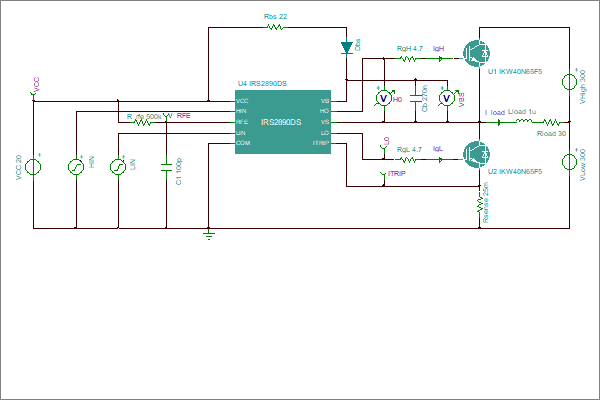Image resolution: width=600 pixels, height=400 pixels.
Task: Click the 'Rbs 22' text label
Action: pos(275,16)
